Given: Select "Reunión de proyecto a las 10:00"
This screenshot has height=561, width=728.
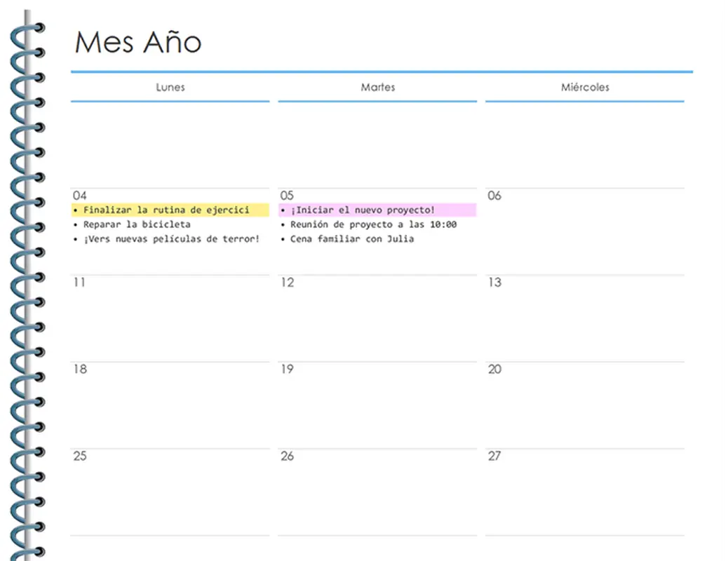Looking at the screenshot, I should (x=373, y=224).
